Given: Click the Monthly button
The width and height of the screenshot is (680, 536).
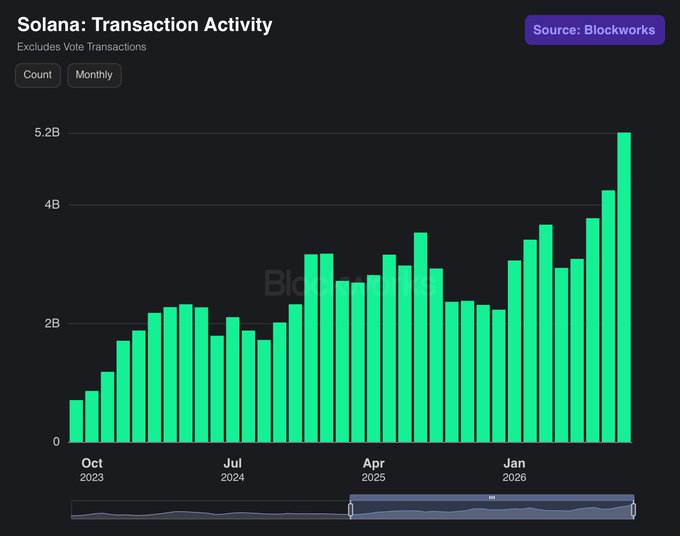Looking at the screenshot, I should coord(94,75).
